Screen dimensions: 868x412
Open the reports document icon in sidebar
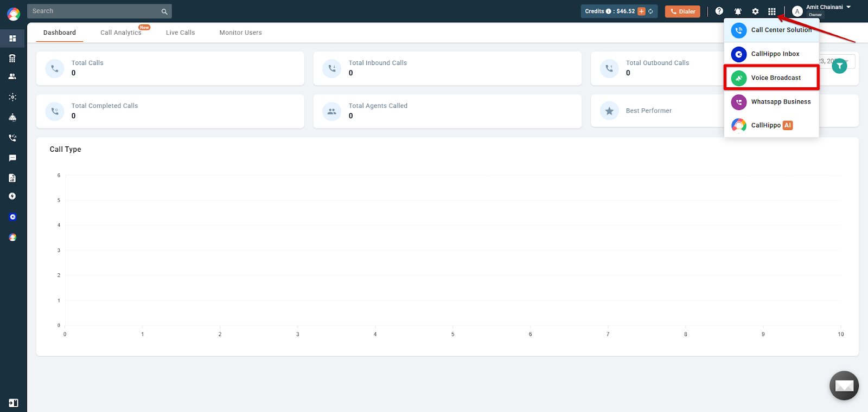coord(12,178)
